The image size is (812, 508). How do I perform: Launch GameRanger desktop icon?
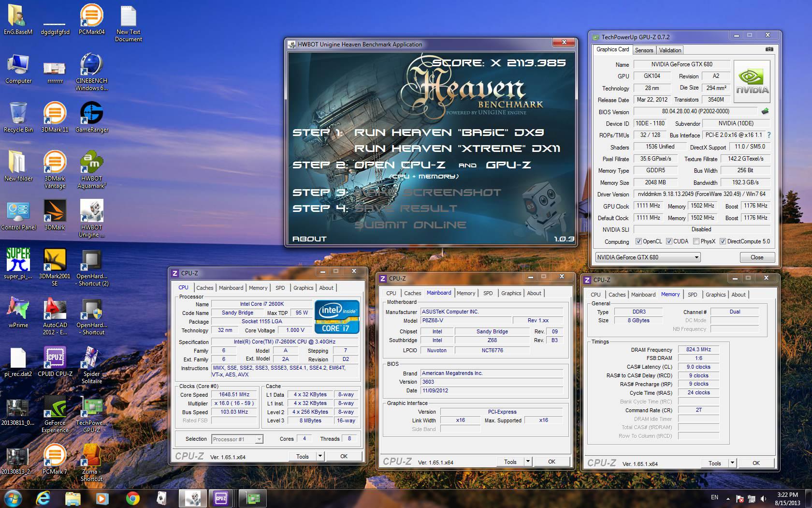(x=91, y=118)
